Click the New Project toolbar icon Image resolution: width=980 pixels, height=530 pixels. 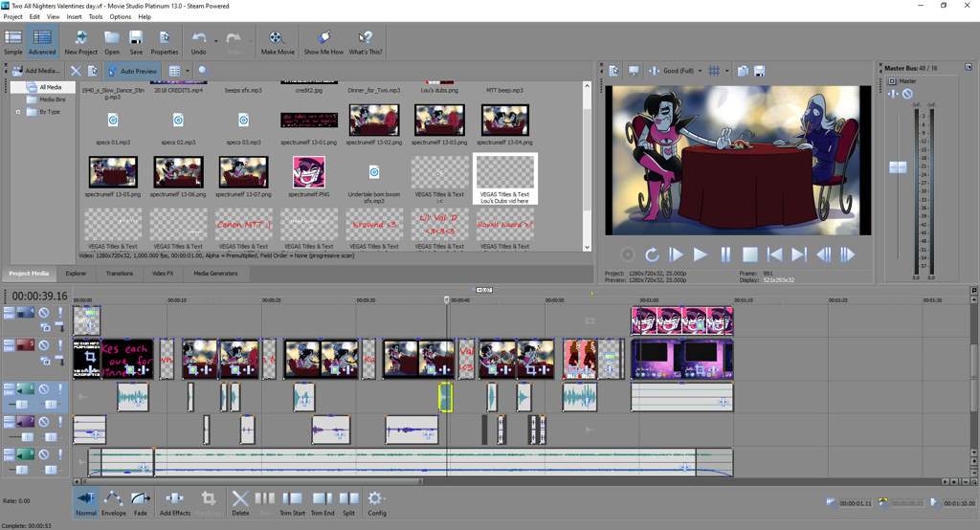tap(80, 42)
